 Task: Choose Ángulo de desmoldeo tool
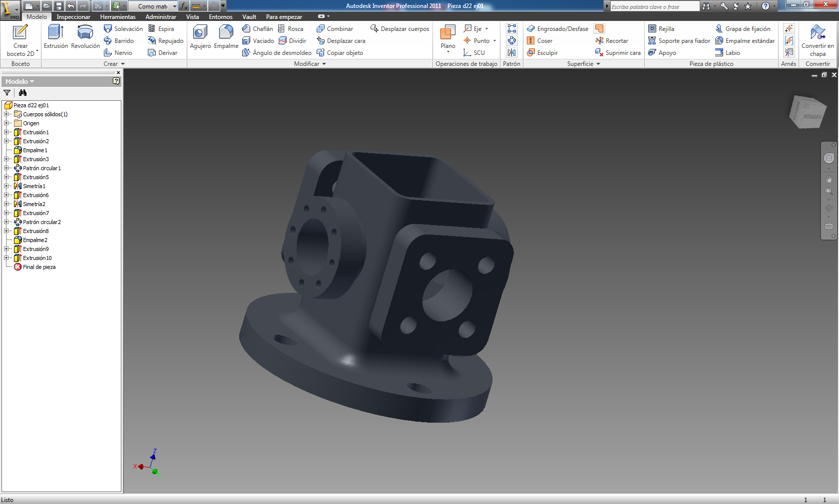[277, 53]
